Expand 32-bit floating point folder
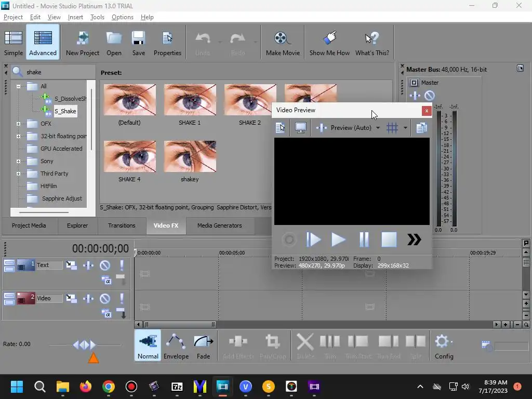The width and height of the screenshot is (532, 399). click(x=18, y=137)
